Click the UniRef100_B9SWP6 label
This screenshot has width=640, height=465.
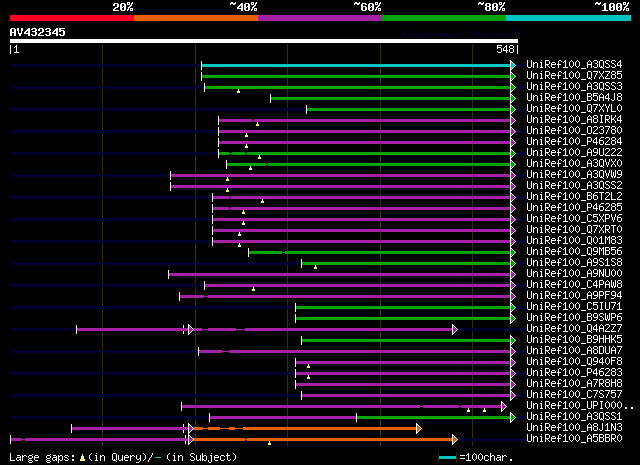pos(574,318)
